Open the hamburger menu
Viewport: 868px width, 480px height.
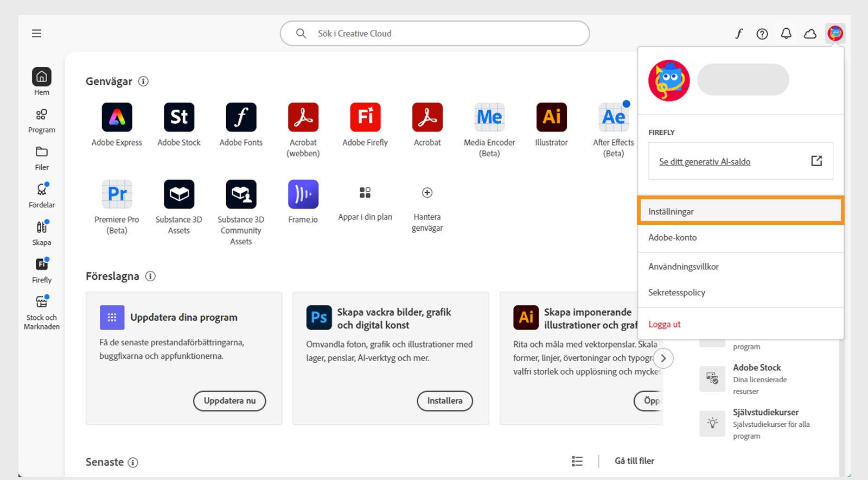pos(36,34)
